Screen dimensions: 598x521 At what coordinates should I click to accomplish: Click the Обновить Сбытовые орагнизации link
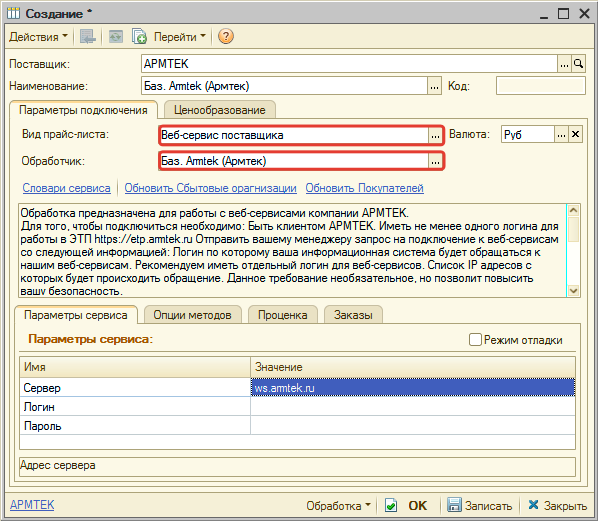point(211,188)
